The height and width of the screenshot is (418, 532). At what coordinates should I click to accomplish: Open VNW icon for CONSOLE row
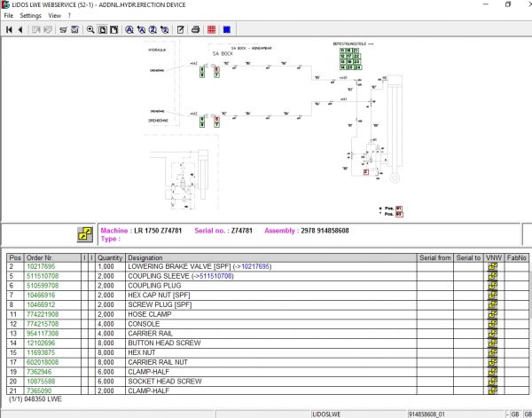[493, 324]
